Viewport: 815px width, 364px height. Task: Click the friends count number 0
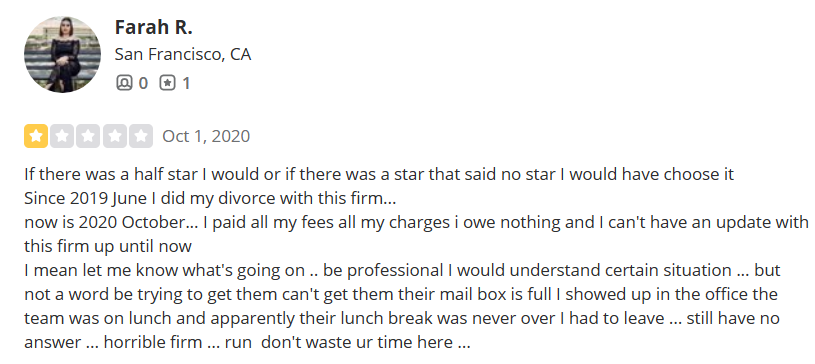point(143,83)
